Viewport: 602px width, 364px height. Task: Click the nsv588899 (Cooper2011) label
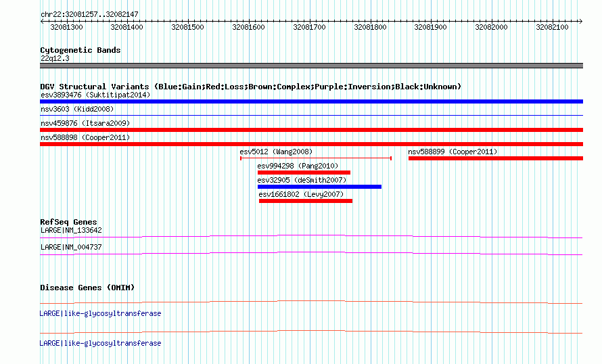pyautogui.click(x=453, y=152)
